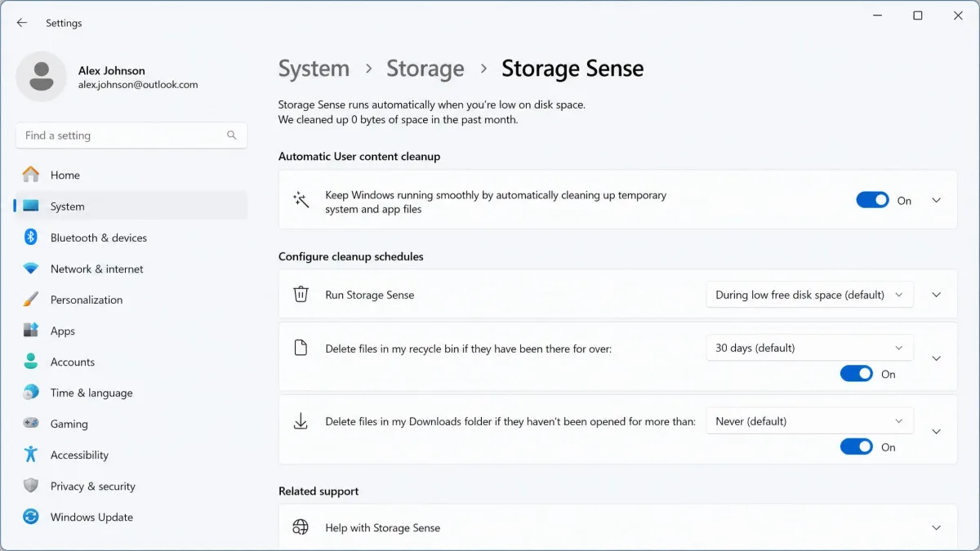Screen dimensions: 980x551
Task: Click the Storage Sense page title
Action: (x=572, y=69)
